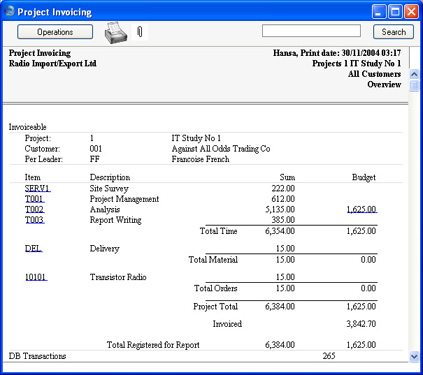Open the Operations menu button
The height and width of the screenshot is (375, 423).
[x=55, y=32]
